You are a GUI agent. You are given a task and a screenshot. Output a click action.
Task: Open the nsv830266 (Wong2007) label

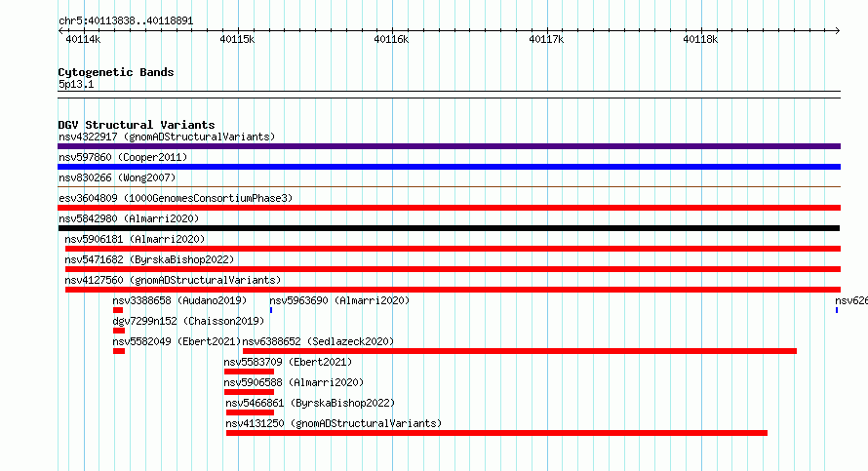pyautogui.click(x=117, y=177)
